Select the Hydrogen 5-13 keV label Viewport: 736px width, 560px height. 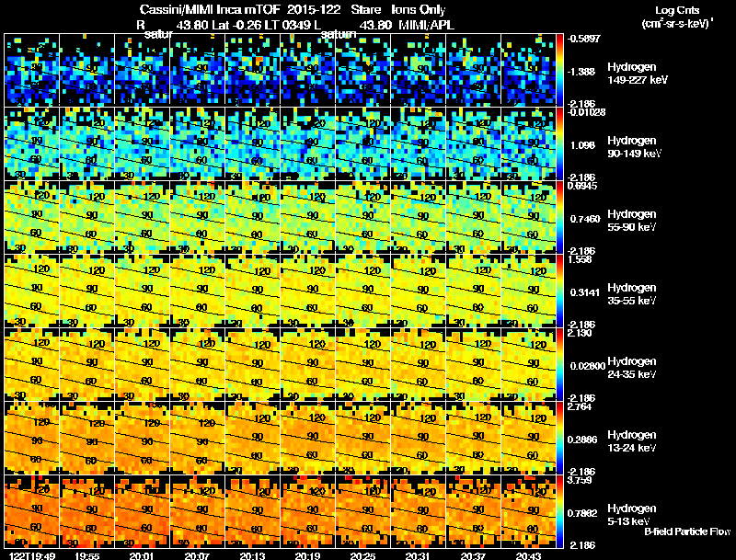click(632, 515)
